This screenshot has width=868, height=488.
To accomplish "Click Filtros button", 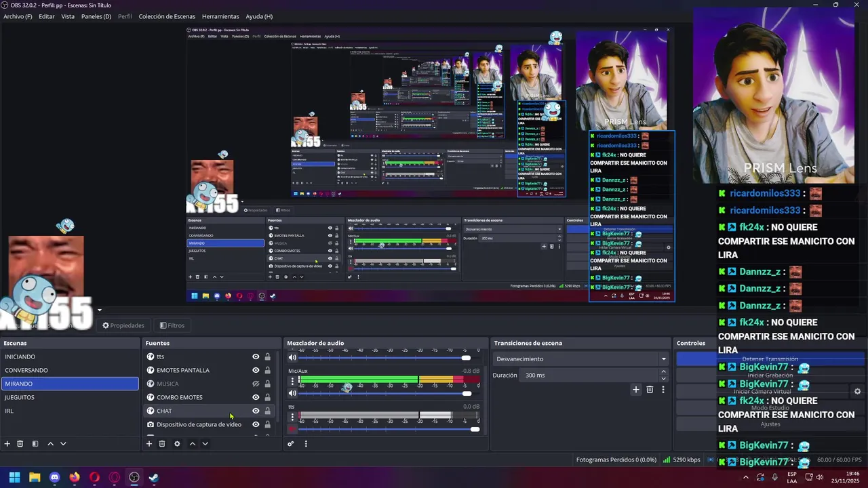I will click(x=172, y=325).
